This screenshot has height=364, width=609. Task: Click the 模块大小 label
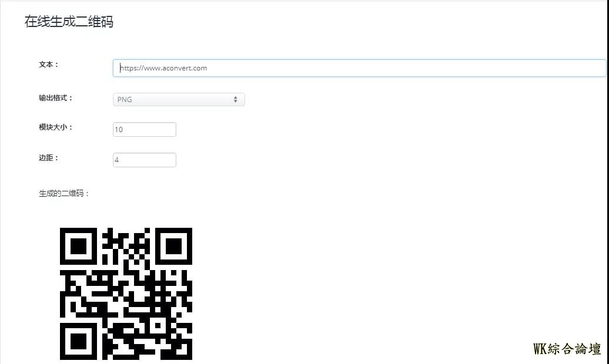55,127
